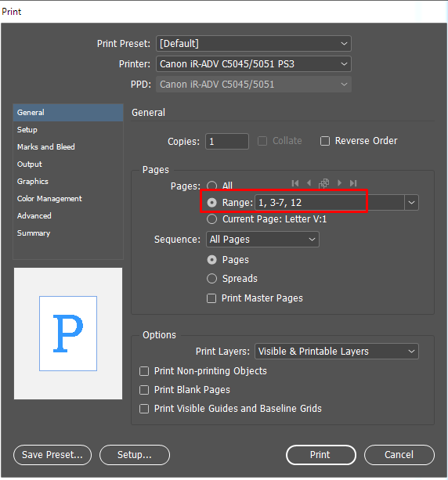Click the Print button
Screen dimensions: 448x480
pos(320,455)
